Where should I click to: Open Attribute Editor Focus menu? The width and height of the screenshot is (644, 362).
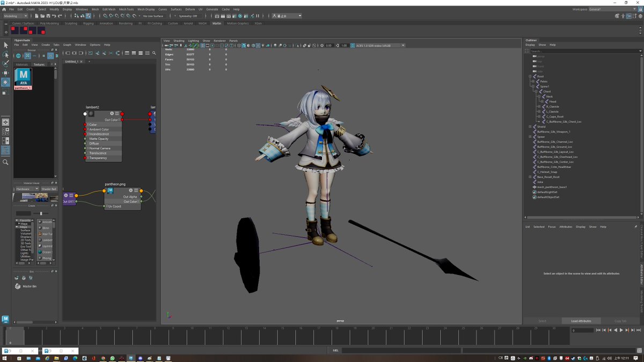tap(552, 227)
